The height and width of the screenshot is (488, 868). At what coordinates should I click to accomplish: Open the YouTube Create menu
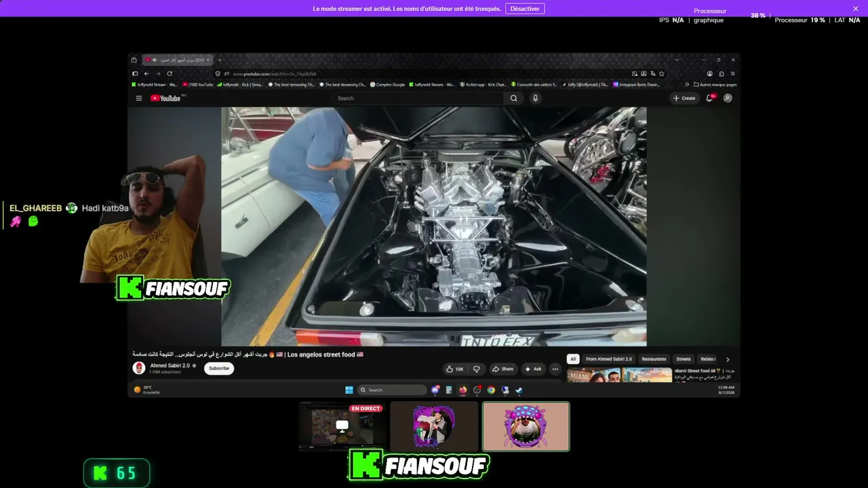[x=684, y=98]
